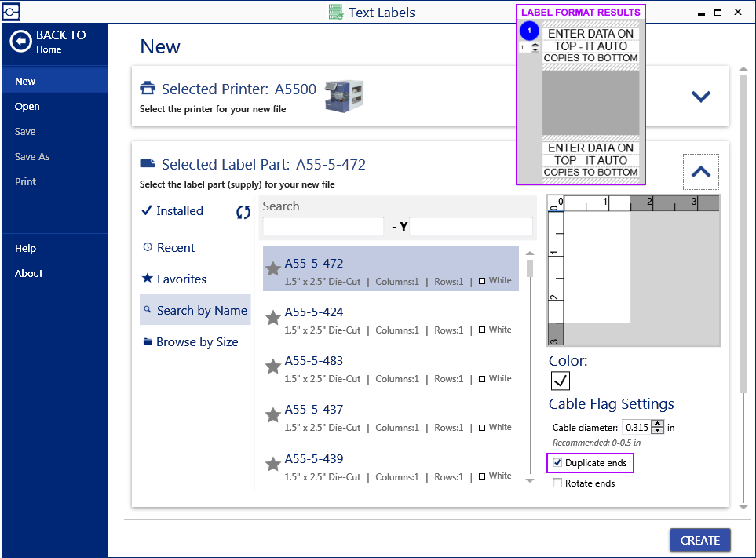Image resolution: width=756 pixels, height=558 pixels.
Task: Click the number 1 label circle in preview
Action: 529,31
